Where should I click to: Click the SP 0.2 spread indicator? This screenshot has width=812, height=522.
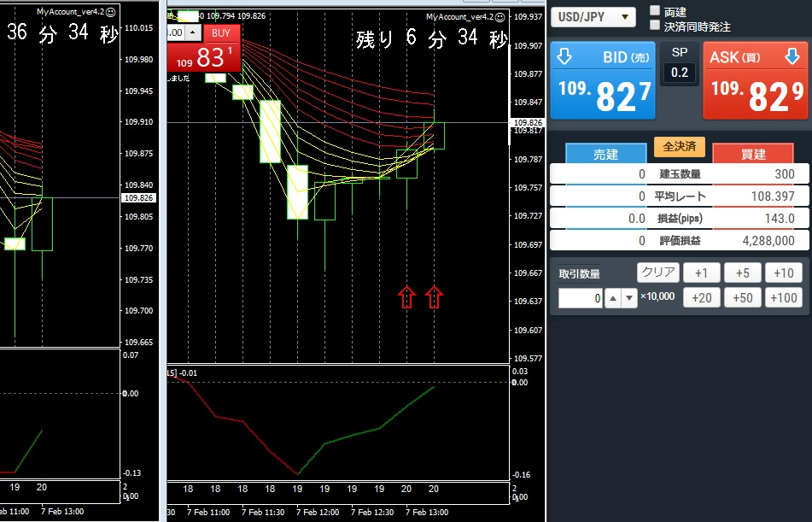tap(680, 64)
